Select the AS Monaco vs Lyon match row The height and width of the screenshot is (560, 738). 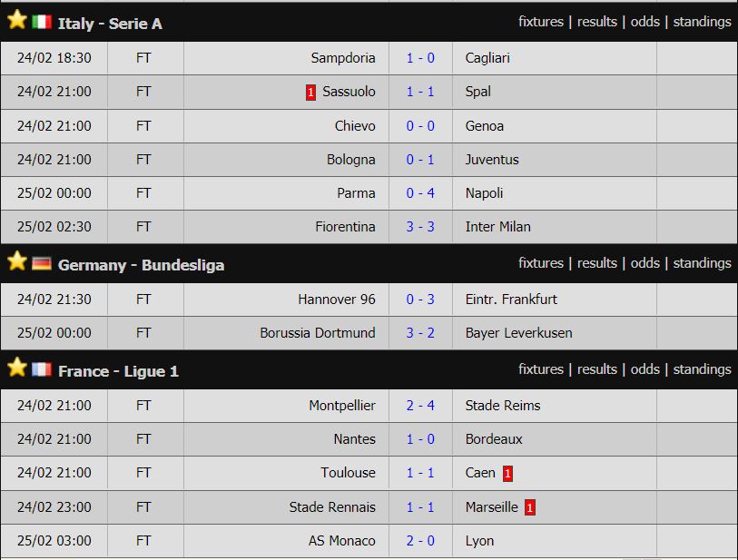(369, 541)
